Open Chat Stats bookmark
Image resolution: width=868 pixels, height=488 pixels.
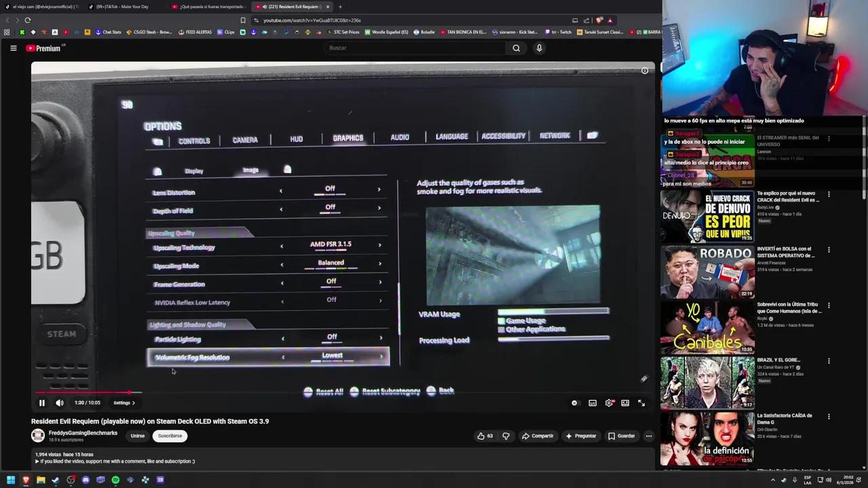[x=108, y=32]
